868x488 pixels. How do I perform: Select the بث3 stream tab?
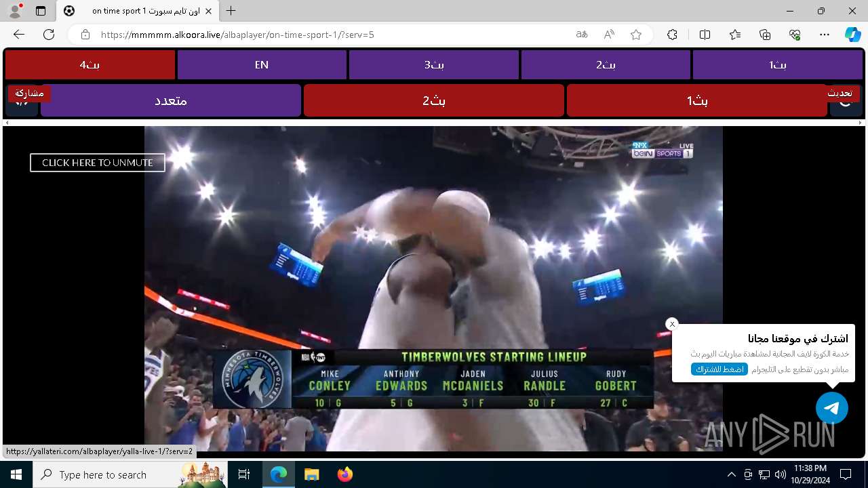(x=434, y=65)
